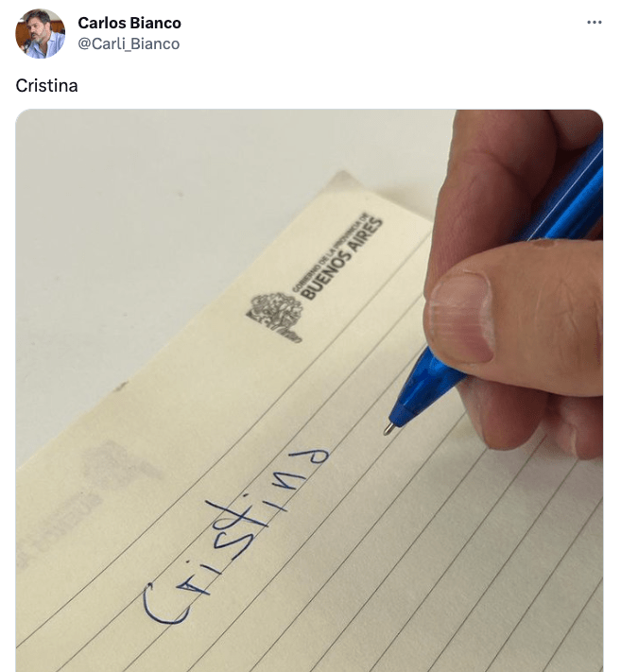This screenshot has width=621, height=672.
Task: Click the small GOBIERNO DE LA PROVINCIA text
Action: 330,252
